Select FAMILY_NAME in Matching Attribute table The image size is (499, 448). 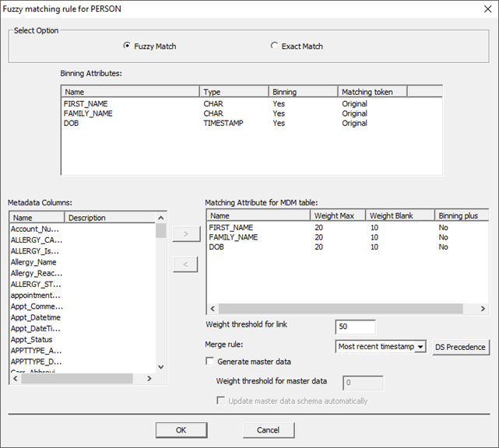tap(347, 237)
